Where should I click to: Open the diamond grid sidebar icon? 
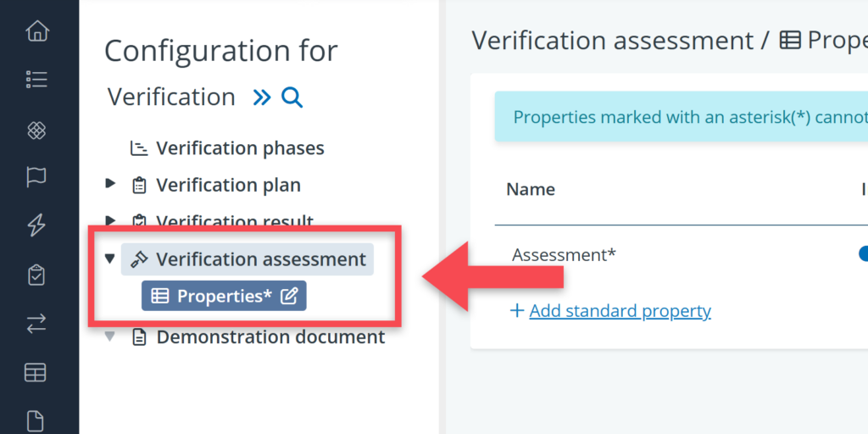pyautogui.click(x=36, y=130)
